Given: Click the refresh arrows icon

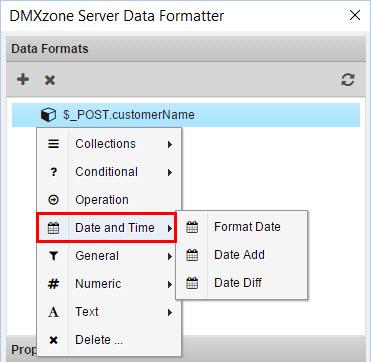Looking at the screenshot, I should pyautogui.click(x=348, y=80).
